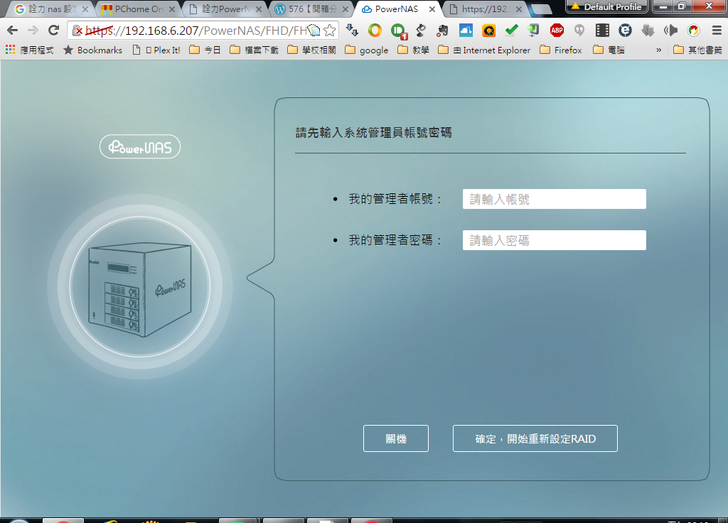This screenshot has width=728, height=523.
Task: Click the PowerNAS logo badge
Action: 140,147
